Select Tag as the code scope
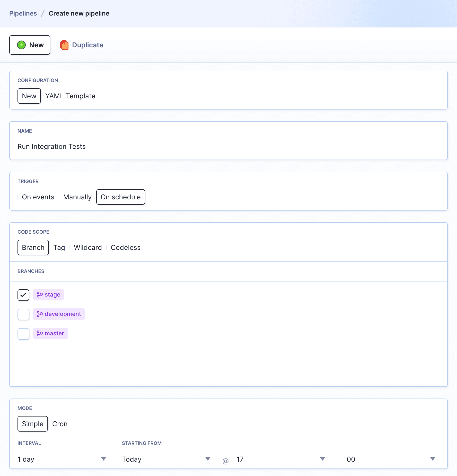The width and height of the screenshot is (457, 476). (x=59, y=247)
